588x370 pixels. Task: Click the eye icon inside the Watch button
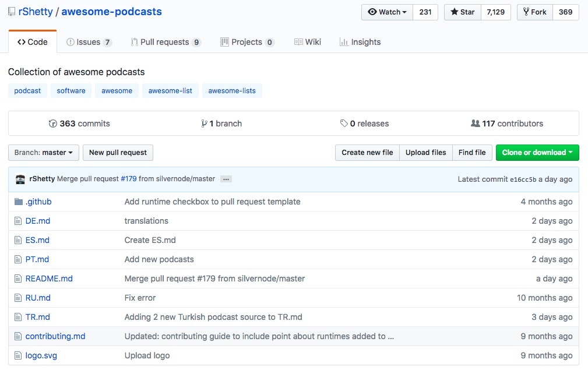[372, 12]
